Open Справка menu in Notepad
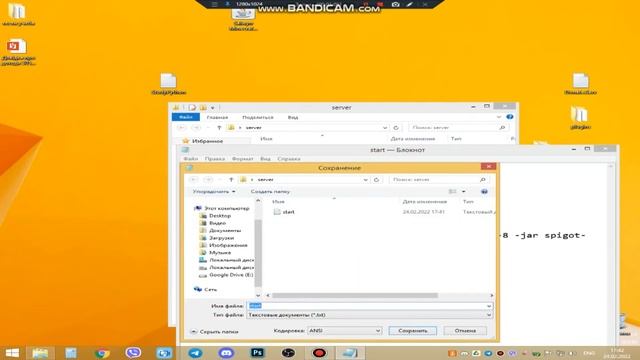The height and width of the screenshot is (360, 640). pyautogui.click(x=289, y=159)
